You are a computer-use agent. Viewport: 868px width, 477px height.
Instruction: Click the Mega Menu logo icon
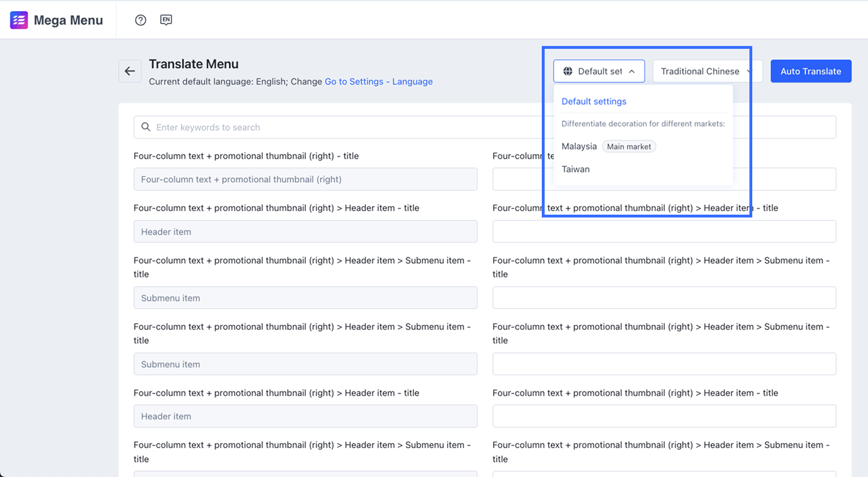[x=19, y=20]
